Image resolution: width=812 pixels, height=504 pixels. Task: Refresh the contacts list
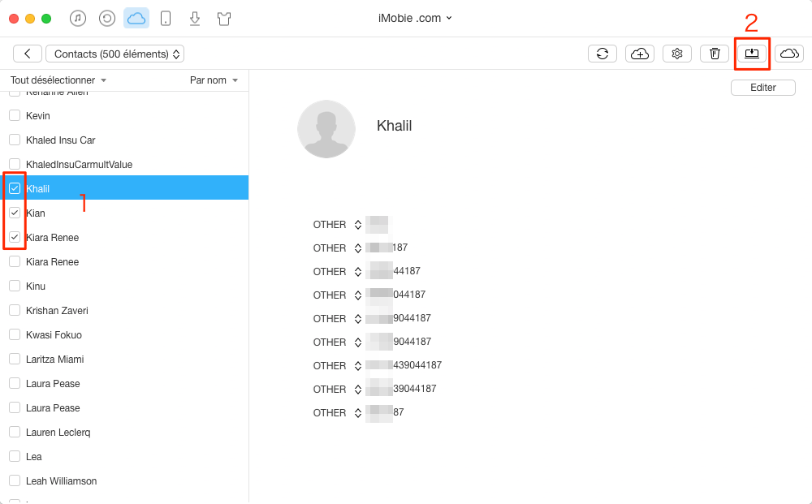603,54
